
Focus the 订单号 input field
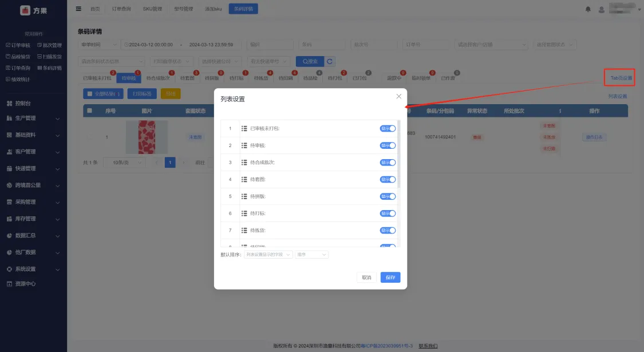[426, 45]
